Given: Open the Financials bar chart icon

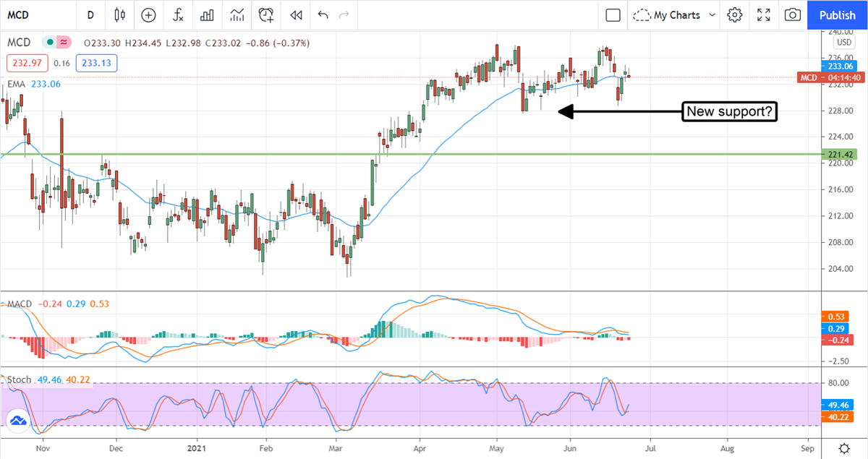Looking at the screenshot, I should (x=207, y=14).
